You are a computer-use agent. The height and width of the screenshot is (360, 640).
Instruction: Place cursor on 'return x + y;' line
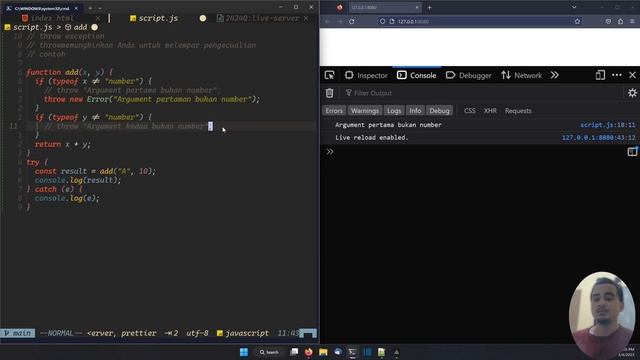click(x=62, y=144)
